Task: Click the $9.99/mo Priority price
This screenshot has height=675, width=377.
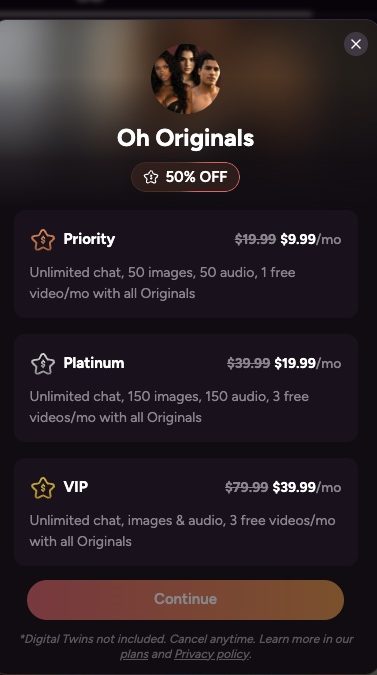Action: click(311, 239)
